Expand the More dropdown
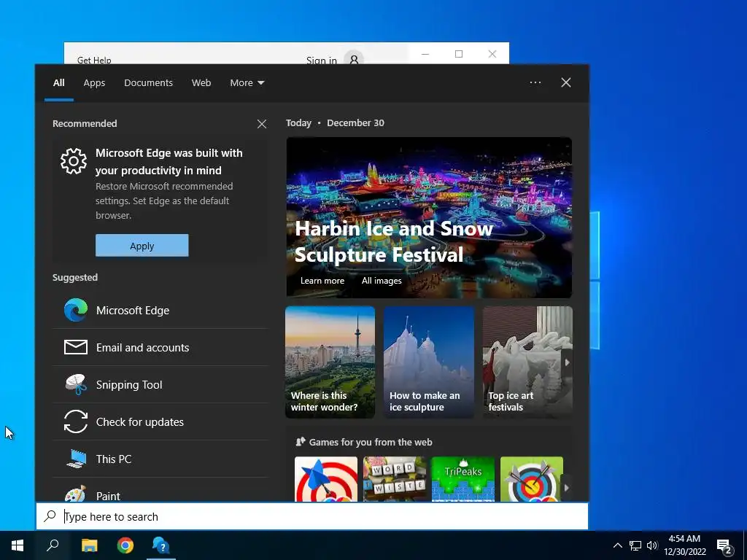Viewport: 747px width, 560px height. pos(247,83)
